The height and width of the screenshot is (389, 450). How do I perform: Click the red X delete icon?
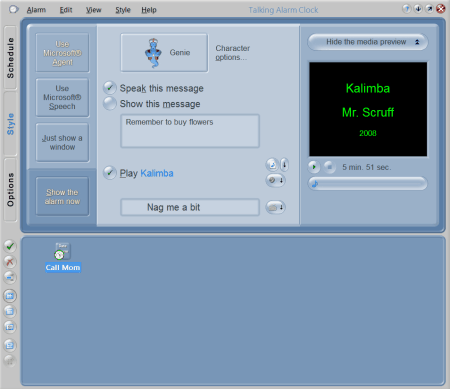pos(10,262)
